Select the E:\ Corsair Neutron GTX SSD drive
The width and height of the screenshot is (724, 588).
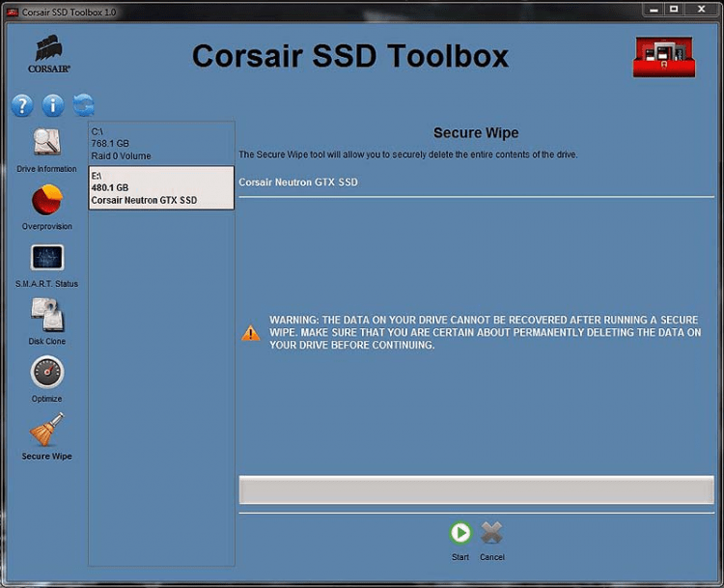point(160,187)
